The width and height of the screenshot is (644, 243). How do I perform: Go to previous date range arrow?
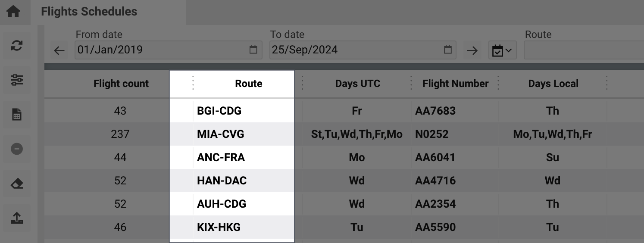(59, 50)
